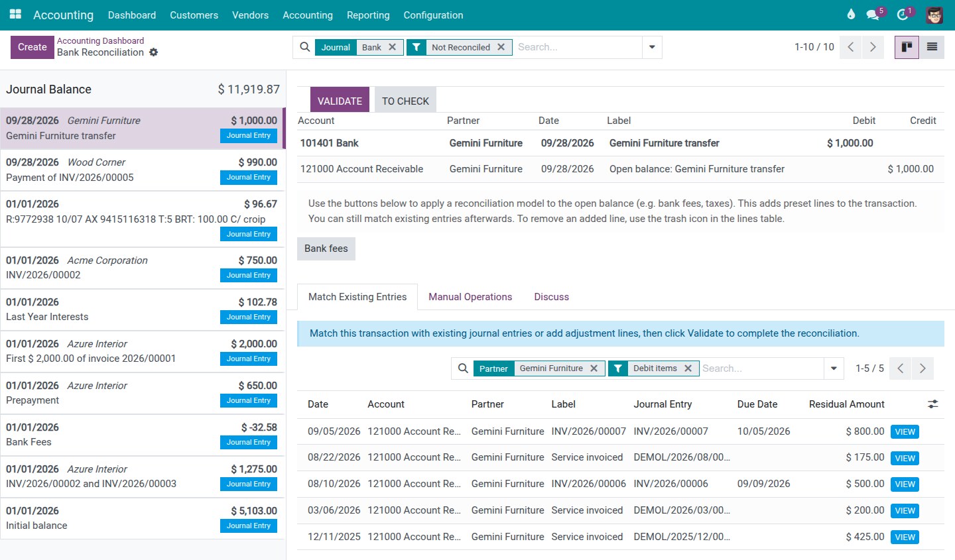Open the Vendors menu
Viewport: 955px width, 560px height.
[x=250, y=15]
